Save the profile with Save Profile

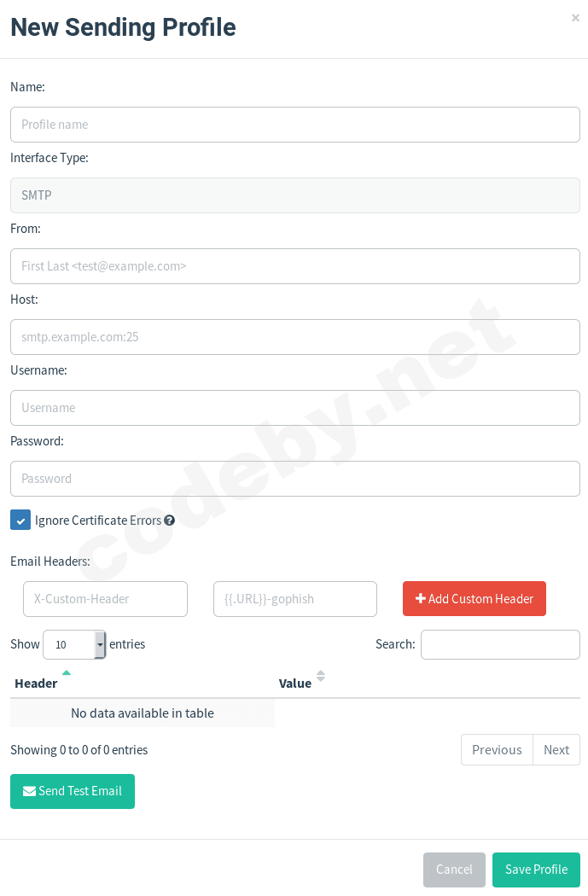(x=536, y=870)
